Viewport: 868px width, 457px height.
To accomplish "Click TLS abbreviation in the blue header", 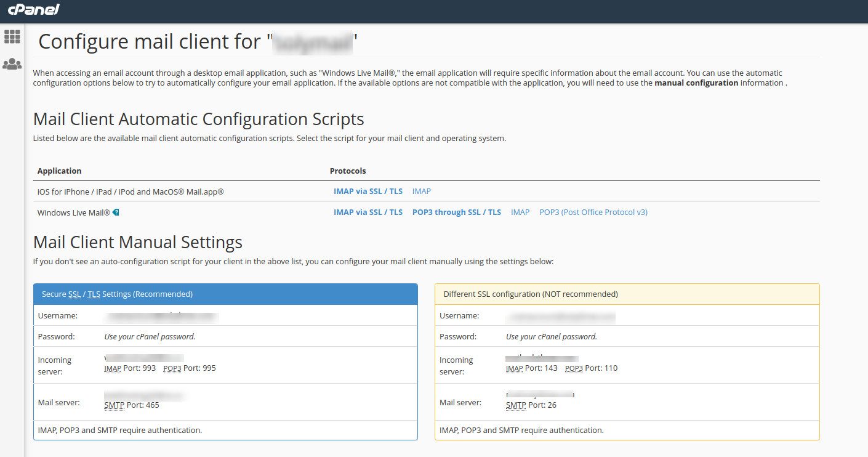I will 94,294.
